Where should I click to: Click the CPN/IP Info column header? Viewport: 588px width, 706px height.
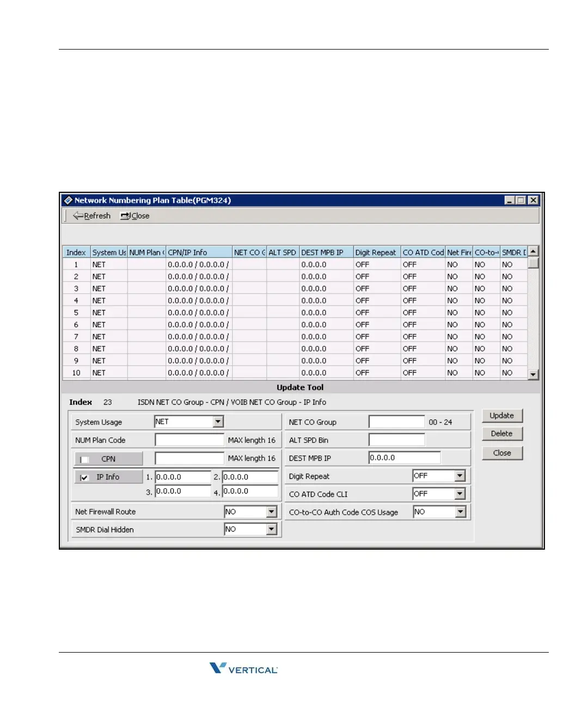tap(199, 252)
